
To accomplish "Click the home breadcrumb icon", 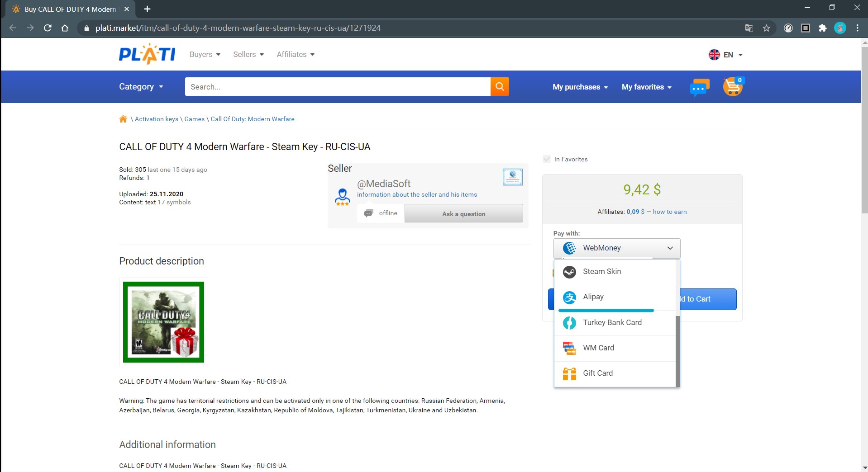I will (123, 119).
